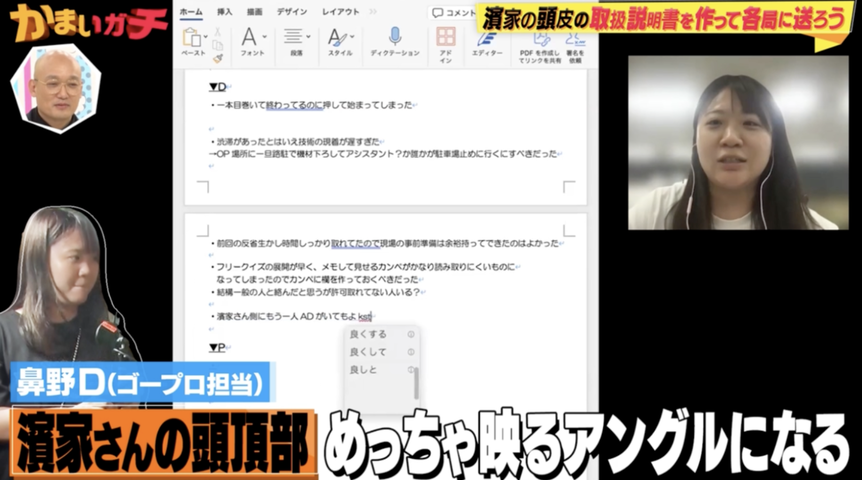Click the line starting 結構一般の人と絡んだ
Image resolution: width=862 pixels, height=480 pixels.
(x=316, y=293)
